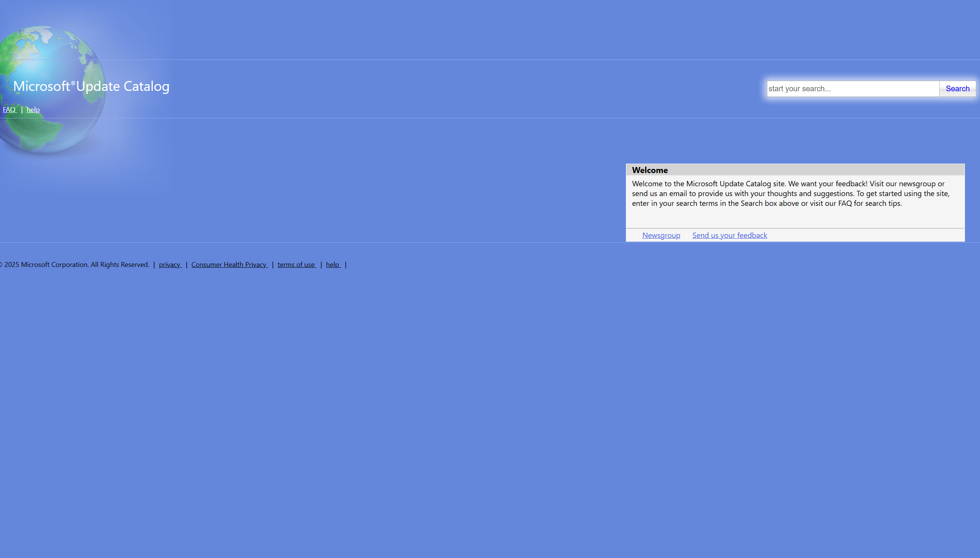Open the help link beside FAQ

pyautogui.click(x=33, y=110)
